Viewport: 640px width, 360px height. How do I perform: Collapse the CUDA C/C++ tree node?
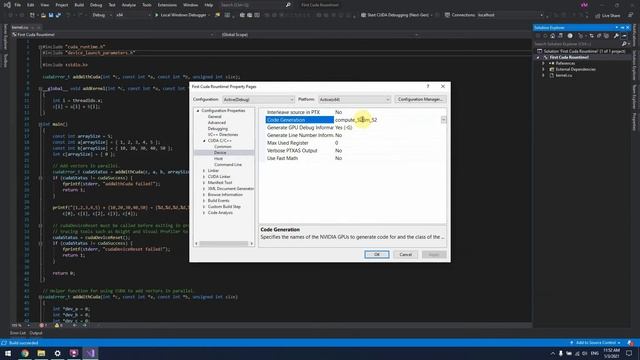pos(204,140)
